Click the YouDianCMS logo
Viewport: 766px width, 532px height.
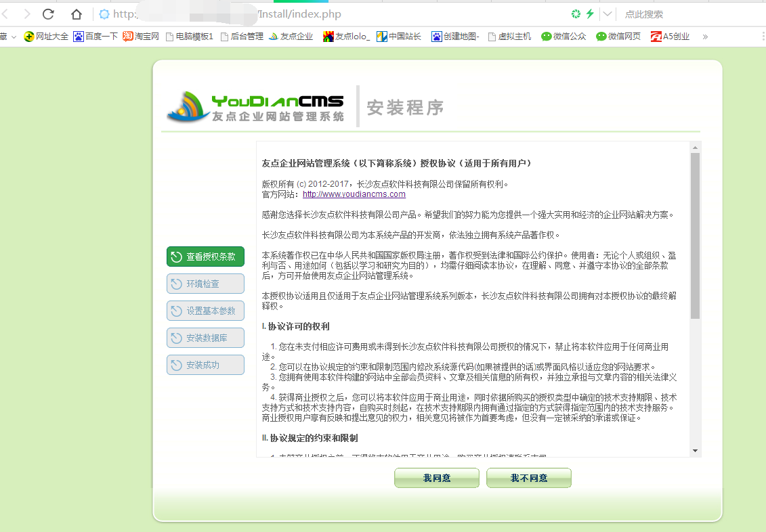point(256,107)
